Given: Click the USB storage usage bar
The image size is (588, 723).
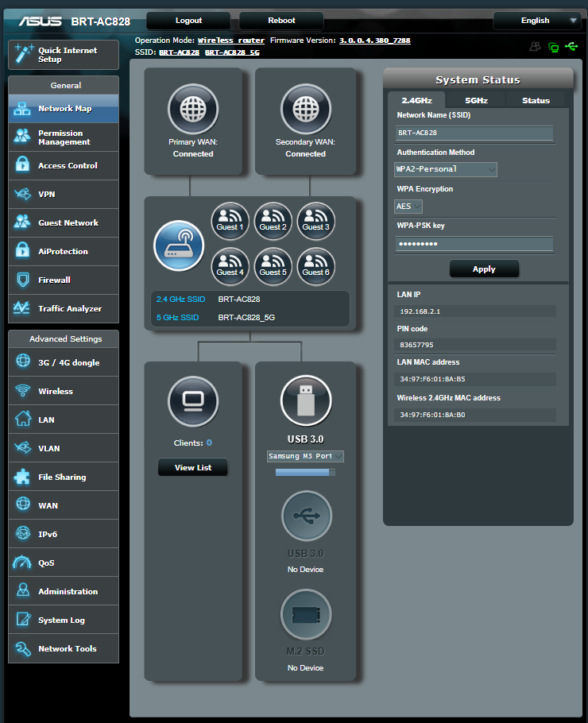Looking at the screenshot, I should click(x=306, y=472).
